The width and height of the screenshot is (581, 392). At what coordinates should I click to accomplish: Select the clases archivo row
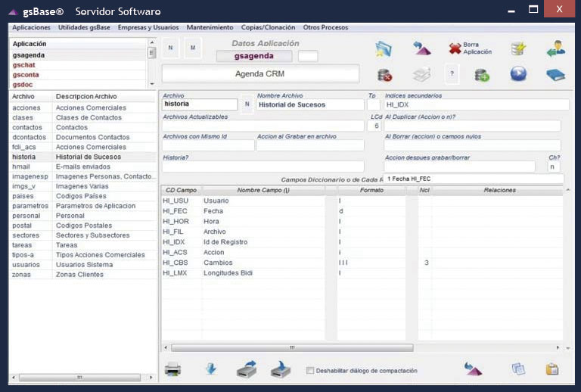[83, 117]
